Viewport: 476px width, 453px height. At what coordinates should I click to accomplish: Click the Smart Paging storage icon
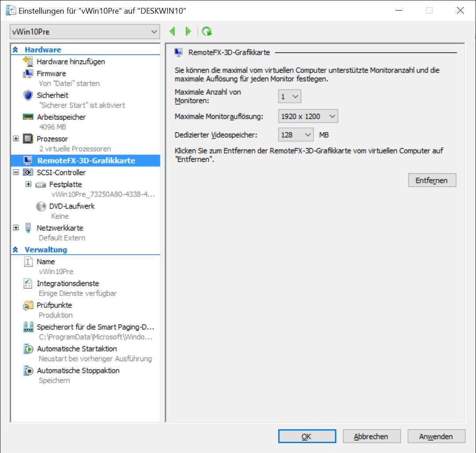(x=28, y=327)
